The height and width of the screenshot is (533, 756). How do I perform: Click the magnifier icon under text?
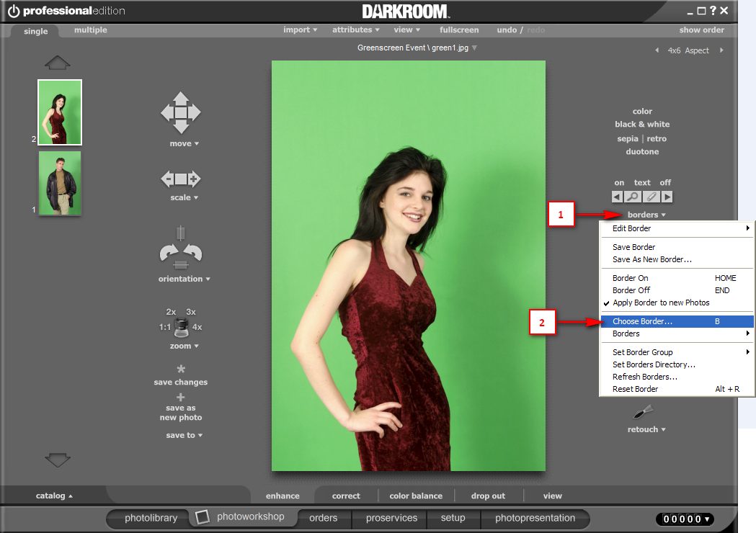[633, 197]
